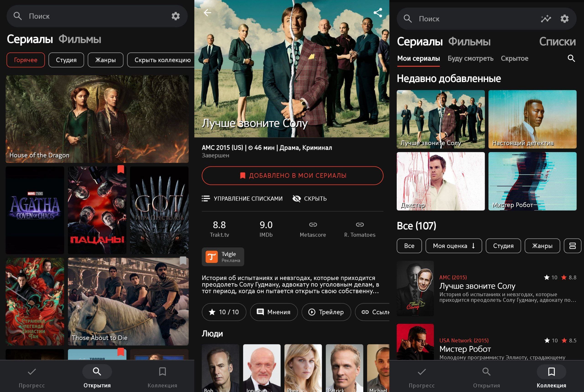
Task: Click the share icon on show page
Action: tap(378, 13)
